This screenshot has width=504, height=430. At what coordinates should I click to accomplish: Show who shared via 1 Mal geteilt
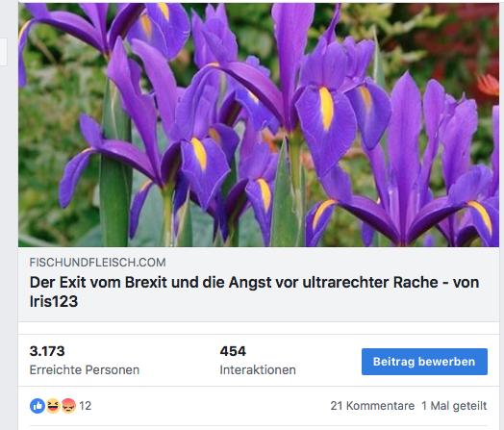click(x=454, y=406)
